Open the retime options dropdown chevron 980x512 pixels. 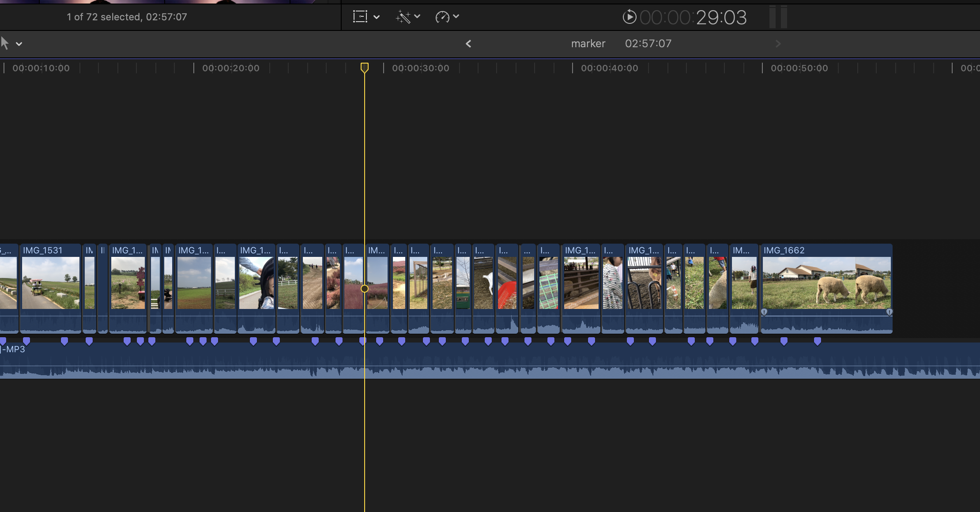click(x=456, y=17)
